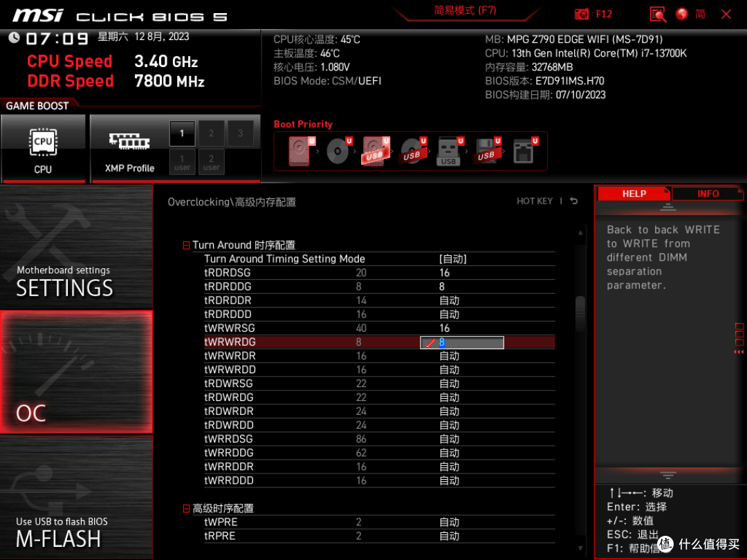Select the tRPRE row
747x560 pixels.
tap(379, 536)
